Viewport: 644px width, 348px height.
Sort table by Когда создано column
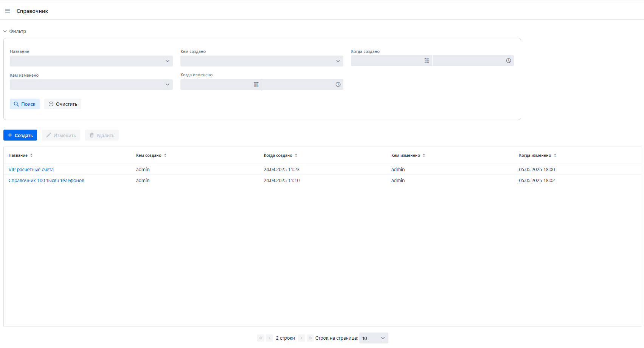coord(296,155)
